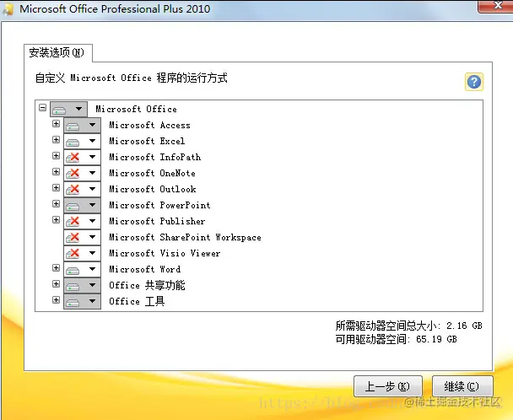Expand the Office 共享功能 node
The height and width of the screenshot is (420, 513).
(56, 284)
